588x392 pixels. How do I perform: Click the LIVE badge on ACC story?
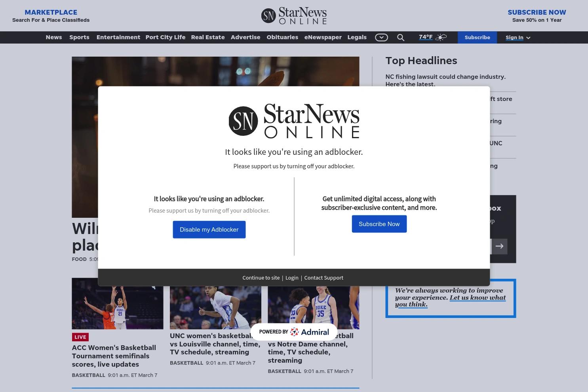click(x=80, y=337)
